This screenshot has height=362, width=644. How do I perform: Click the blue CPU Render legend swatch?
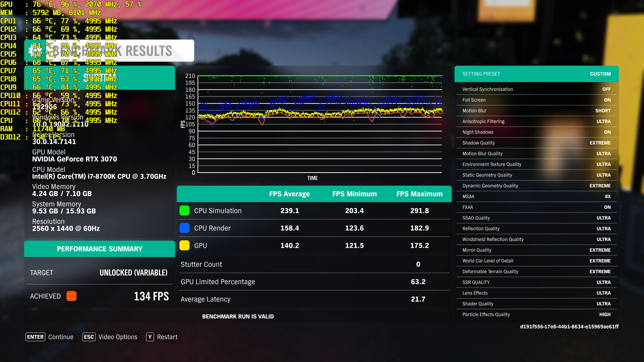pyautogui.click(x=184, y=228)
